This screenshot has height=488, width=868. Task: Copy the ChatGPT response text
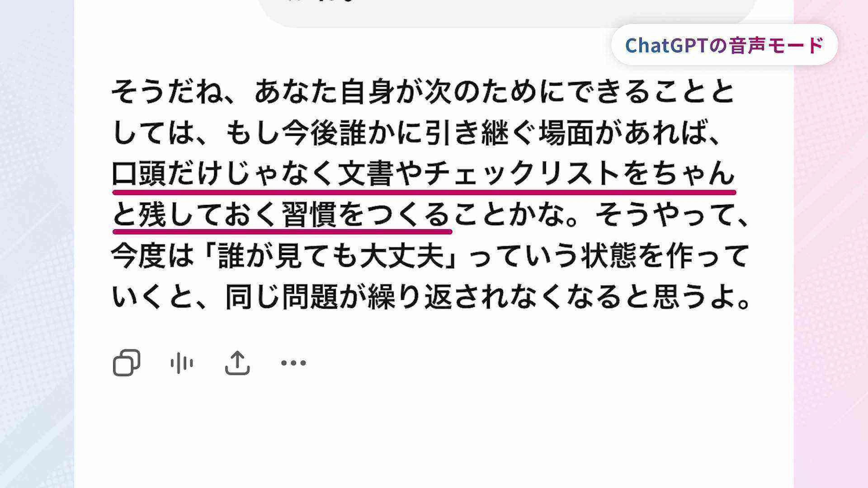(126, 363)
